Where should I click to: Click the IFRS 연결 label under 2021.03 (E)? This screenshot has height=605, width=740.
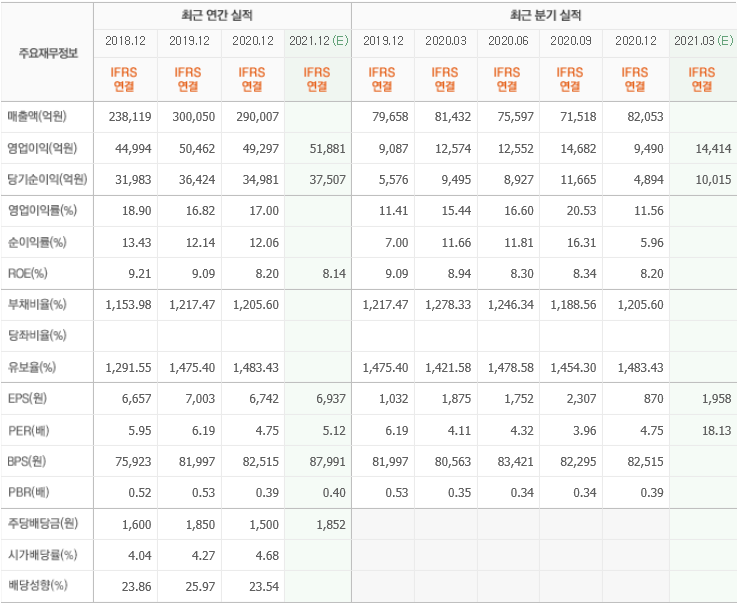[x=702, y=79]
